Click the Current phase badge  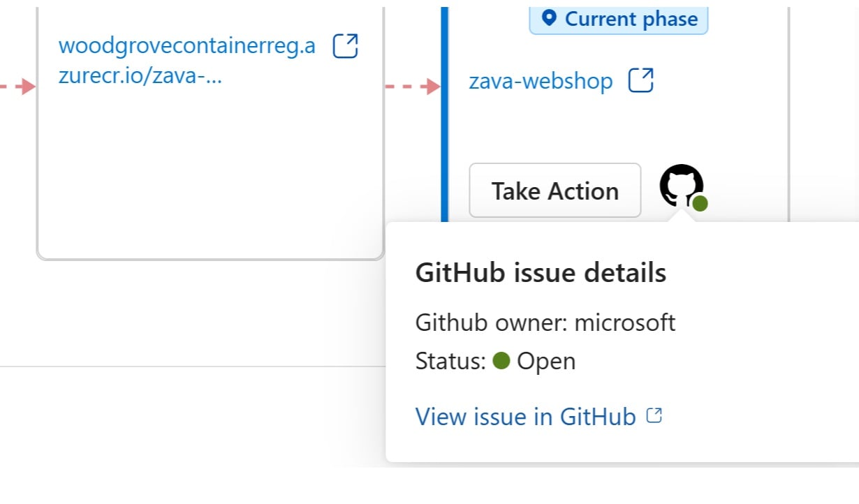[618, 19]
